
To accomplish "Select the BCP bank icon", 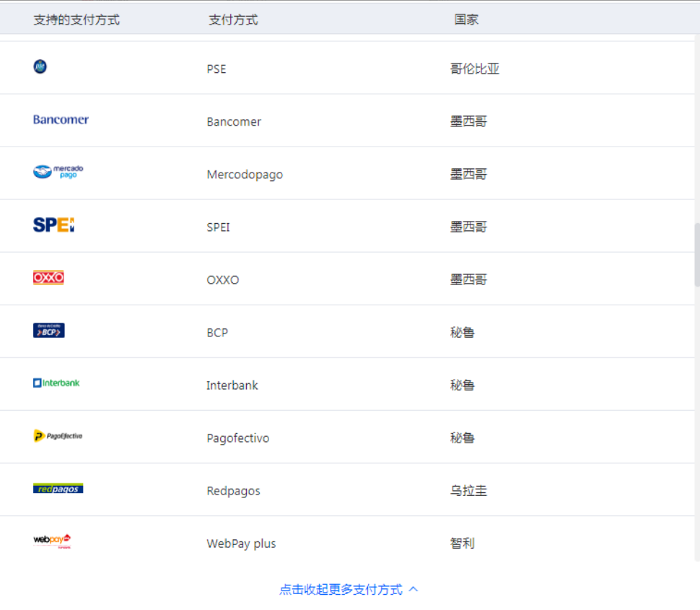I will 48,330.
